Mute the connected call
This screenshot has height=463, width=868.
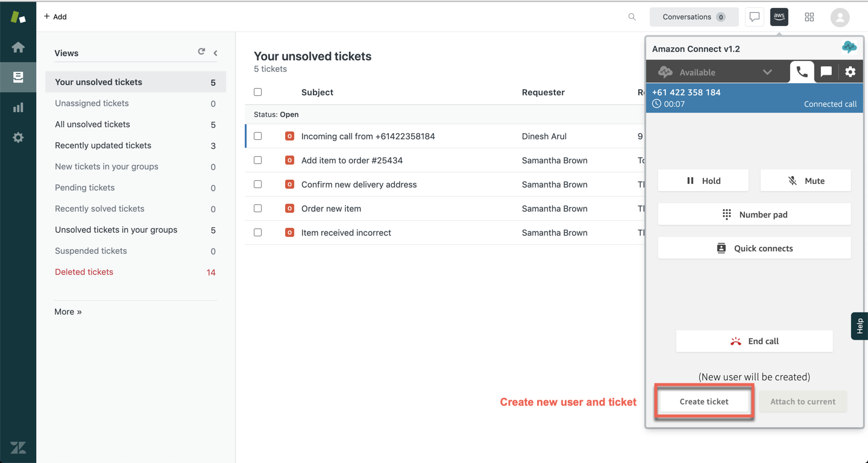pyautogui.click(x=805, y=181)
